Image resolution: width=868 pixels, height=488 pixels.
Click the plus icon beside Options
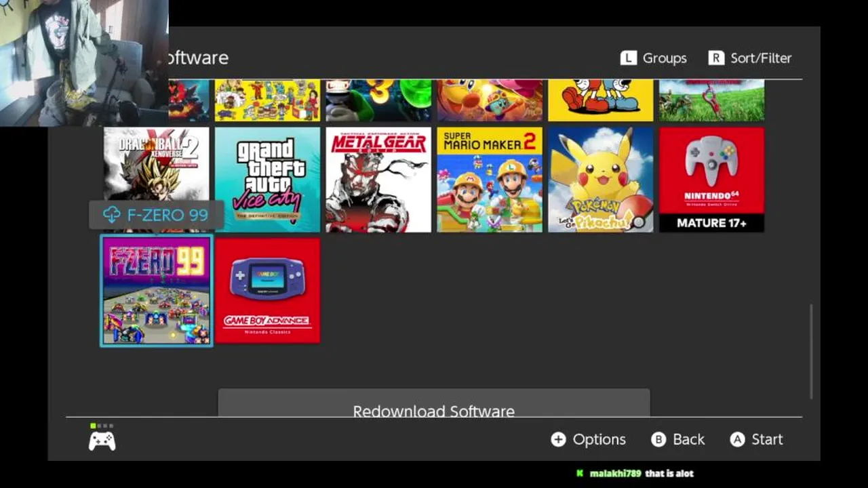click(x=558, y=439)
